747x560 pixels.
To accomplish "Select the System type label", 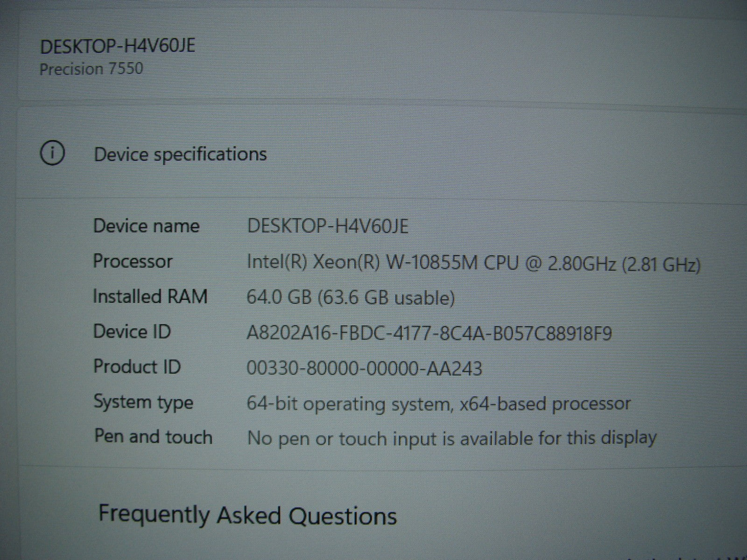I will point(143,402).
